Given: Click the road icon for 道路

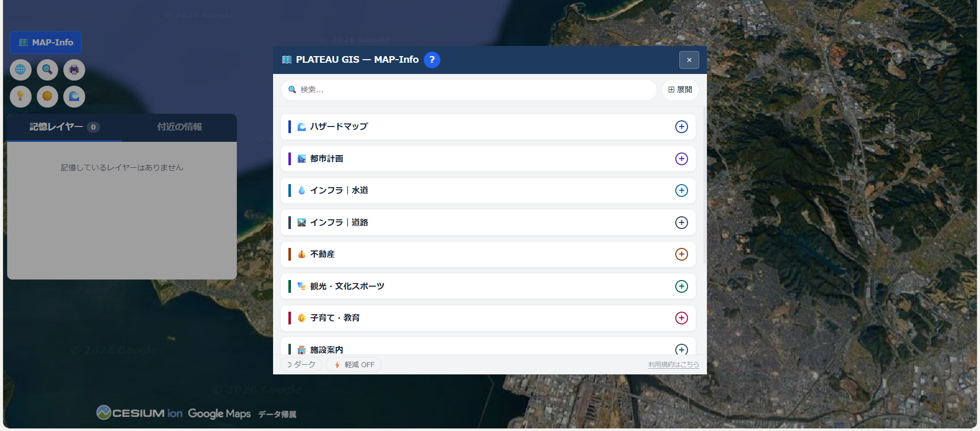Looking at the screenshot, I should (302, 222).
